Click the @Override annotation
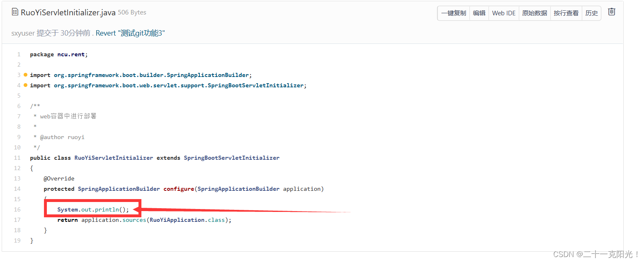 [59, 178]
